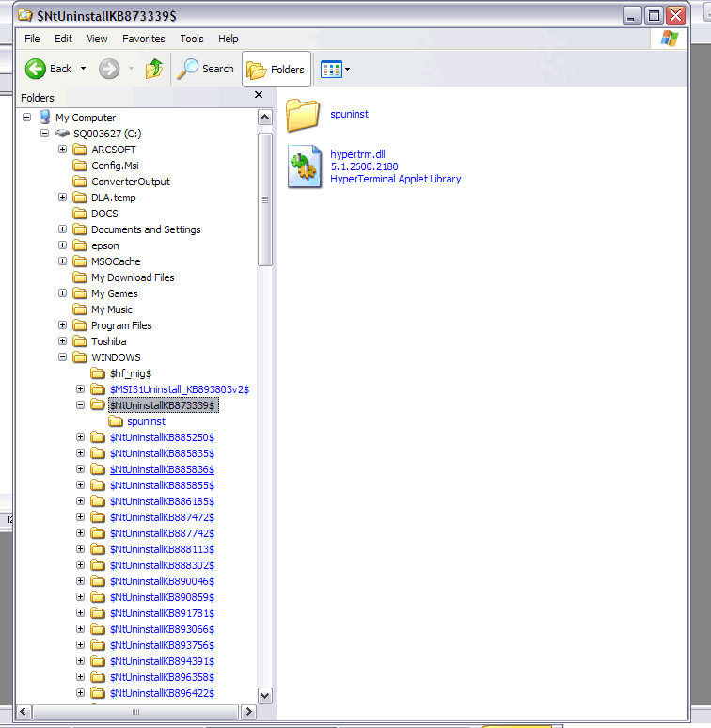Open the Favorites menu
Image resolution: width=711 pixels, height=728 pixels.
click(143, 39)
